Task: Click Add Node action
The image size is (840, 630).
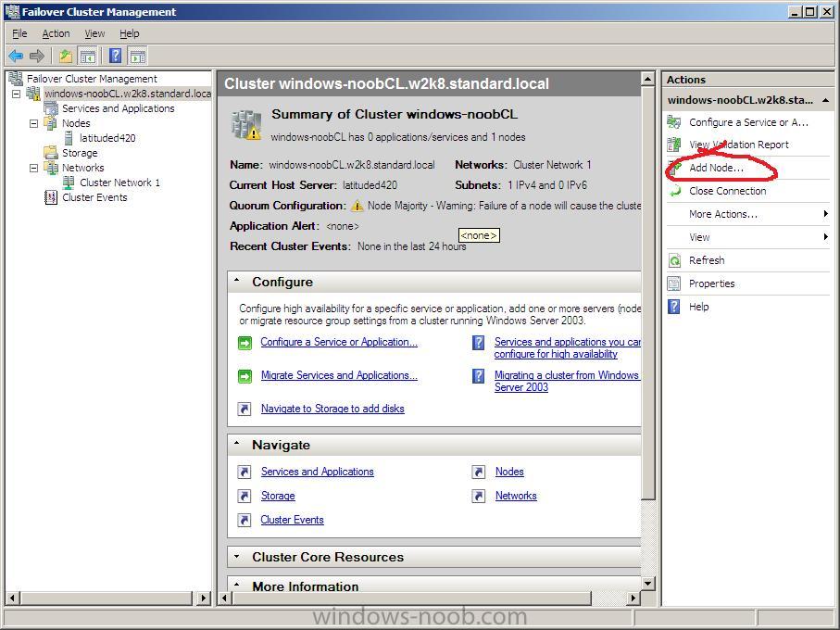Action: 716,168
